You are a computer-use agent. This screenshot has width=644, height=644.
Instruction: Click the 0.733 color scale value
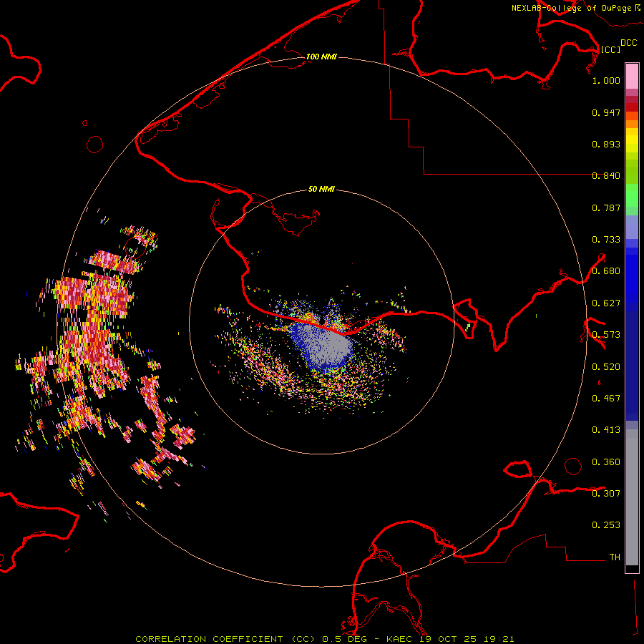pyautogui.click(x=606, y=240)
